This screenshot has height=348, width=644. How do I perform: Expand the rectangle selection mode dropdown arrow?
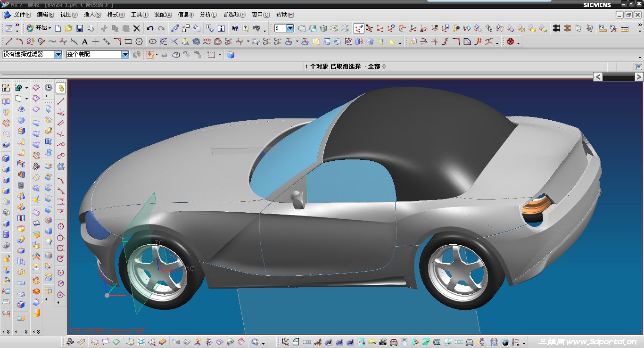[220, 55]
